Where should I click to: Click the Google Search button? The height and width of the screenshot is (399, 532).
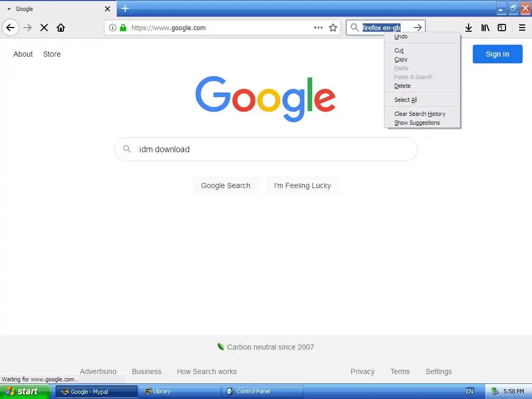[x=225, y=185]
